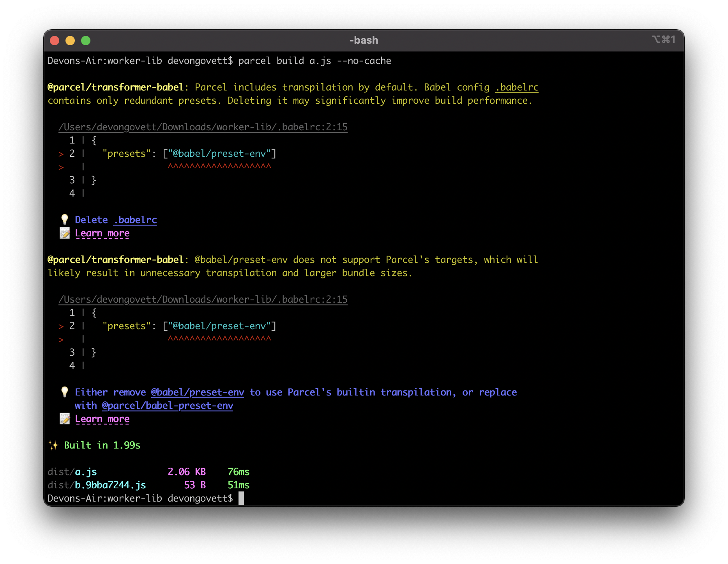Click the lightbulb icon beside the remove preset-env hint
Screen dimensions: 728x564
click(64, 392)
